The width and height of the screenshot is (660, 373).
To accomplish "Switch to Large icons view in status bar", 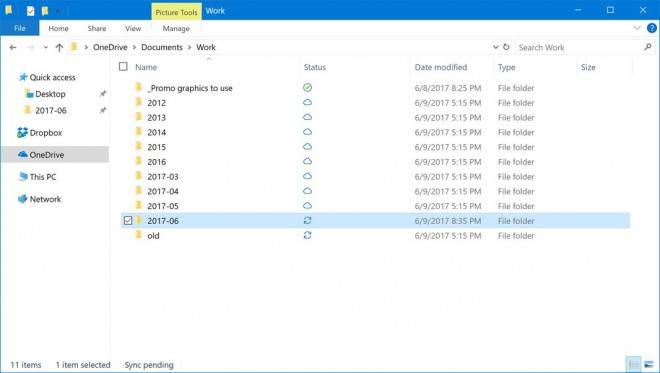I will pyautogui.click(x=649, y=364).
